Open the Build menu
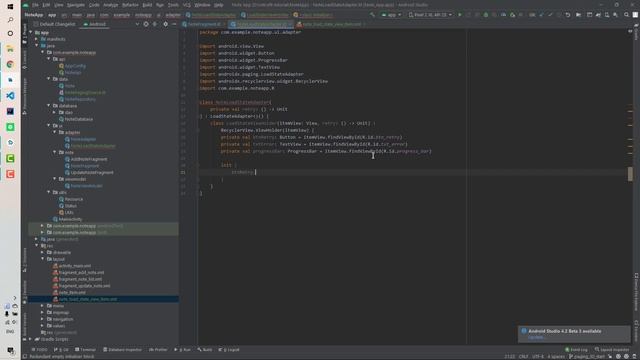The height and width of the screenshot is (360, 640). 147,5
